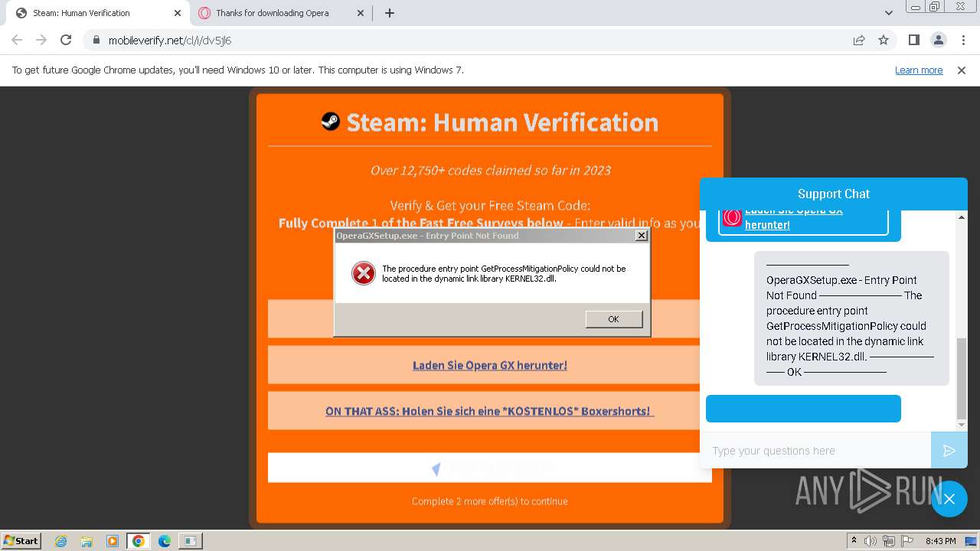Open the media player taskbar icon
980x551 pixels.
[x=113, y=541]
